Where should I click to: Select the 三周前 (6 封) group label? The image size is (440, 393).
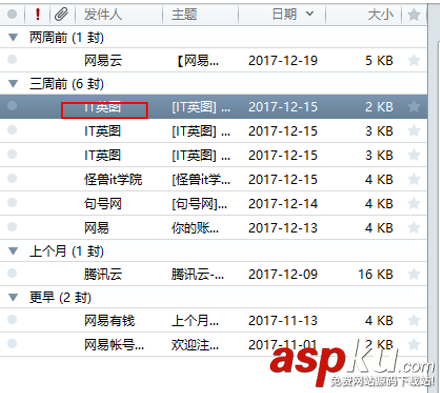pos(66,84)
